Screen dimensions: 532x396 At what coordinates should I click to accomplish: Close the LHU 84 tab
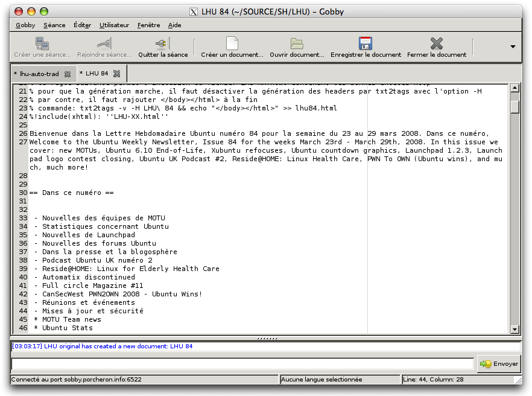coord(116,74)
